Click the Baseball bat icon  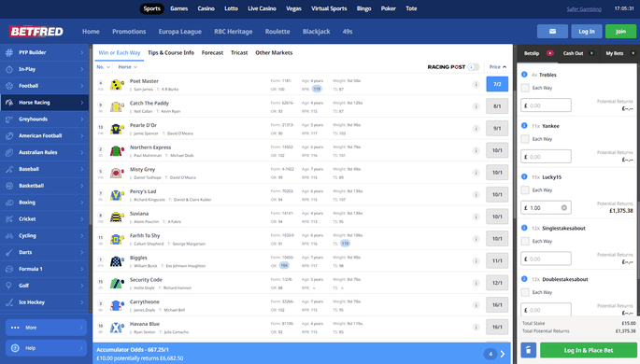[x=9, y=169]
